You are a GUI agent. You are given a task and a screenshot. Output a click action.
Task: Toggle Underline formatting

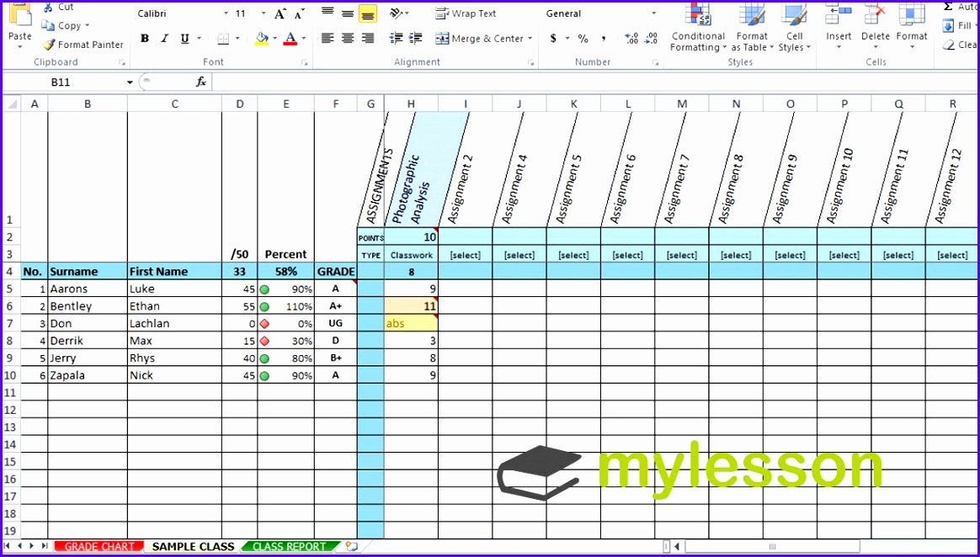tap(184, 39)
